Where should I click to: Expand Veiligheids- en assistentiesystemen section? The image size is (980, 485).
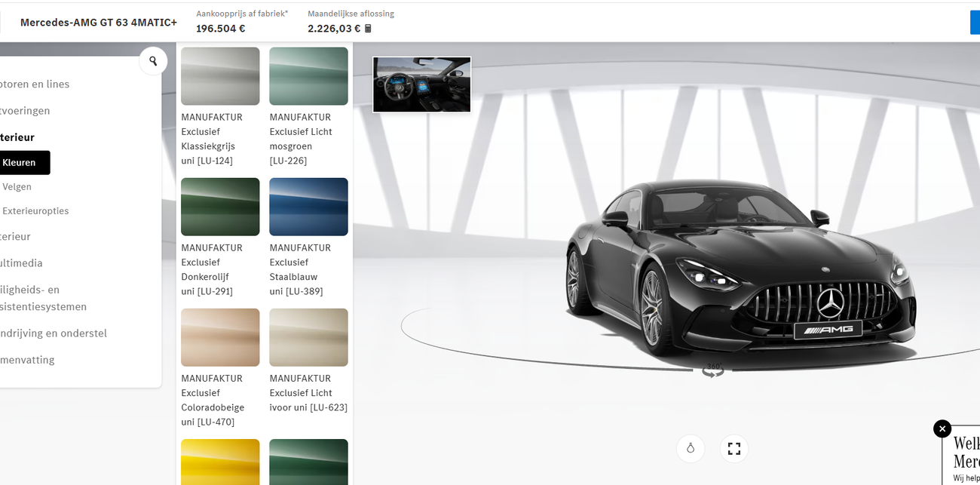point(43,298)
